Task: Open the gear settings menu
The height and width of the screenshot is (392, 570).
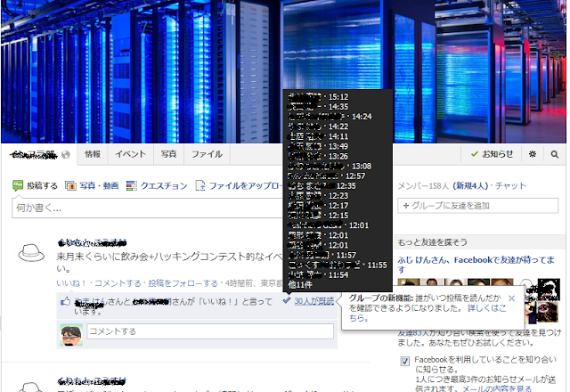Action: click(533, 154)
